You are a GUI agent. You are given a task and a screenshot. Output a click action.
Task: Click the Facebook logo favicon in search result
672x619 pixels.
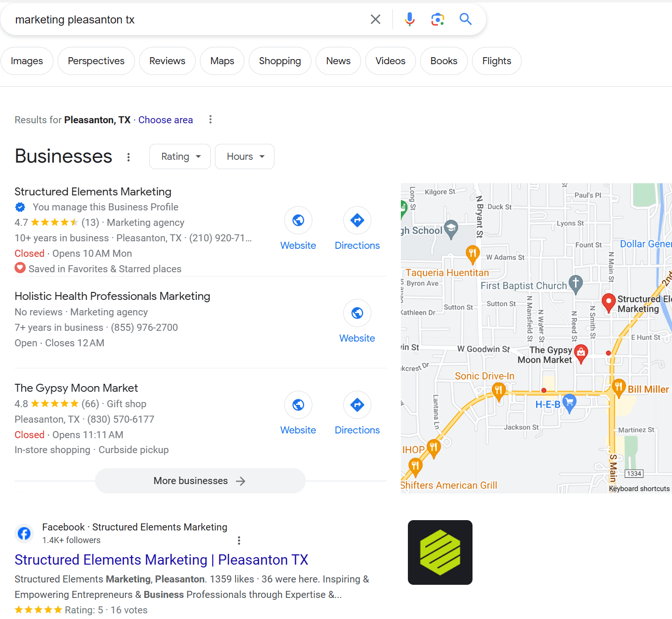tap(24, 533)
